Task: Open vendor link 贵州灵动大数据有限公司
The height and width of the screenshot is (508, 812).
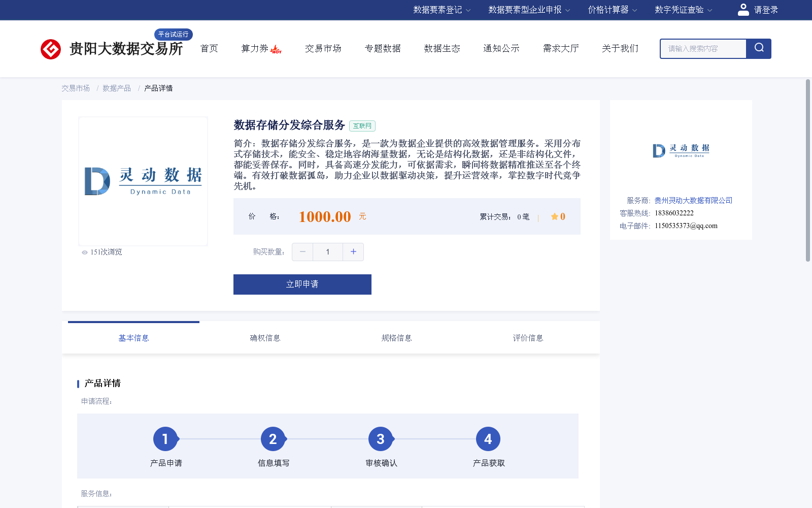Action: coord(693,201)
